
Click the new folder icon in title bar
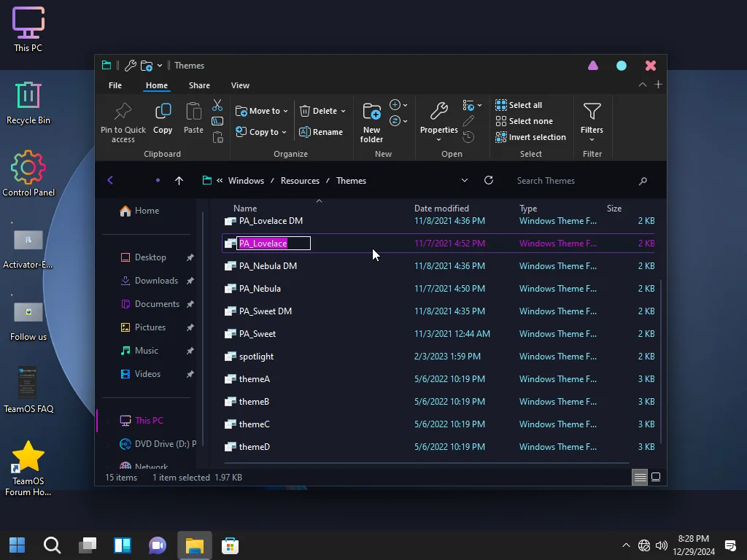(147, 66)
